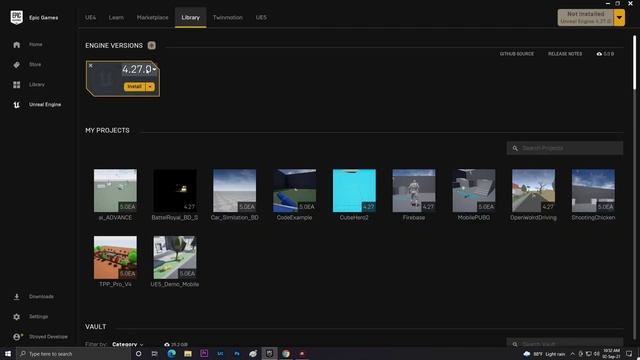
Task: Click the taskbar clock and date
Action: coord(611,354)
